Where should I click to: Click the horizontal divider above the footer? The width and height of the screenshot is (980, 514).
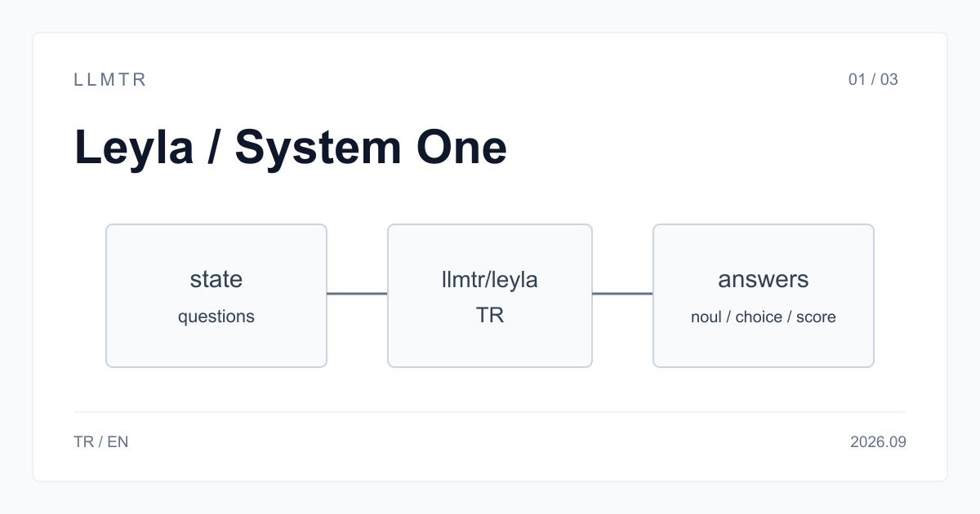490,412
